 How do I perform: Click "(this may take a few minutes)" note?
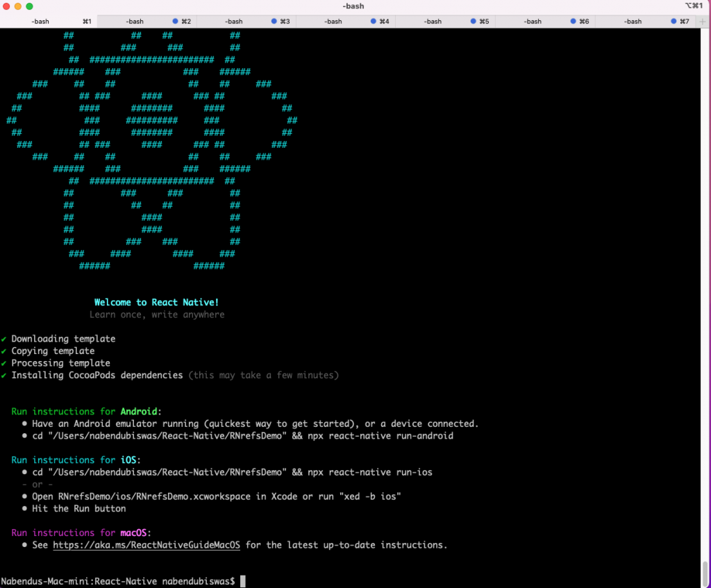point(263,376)
